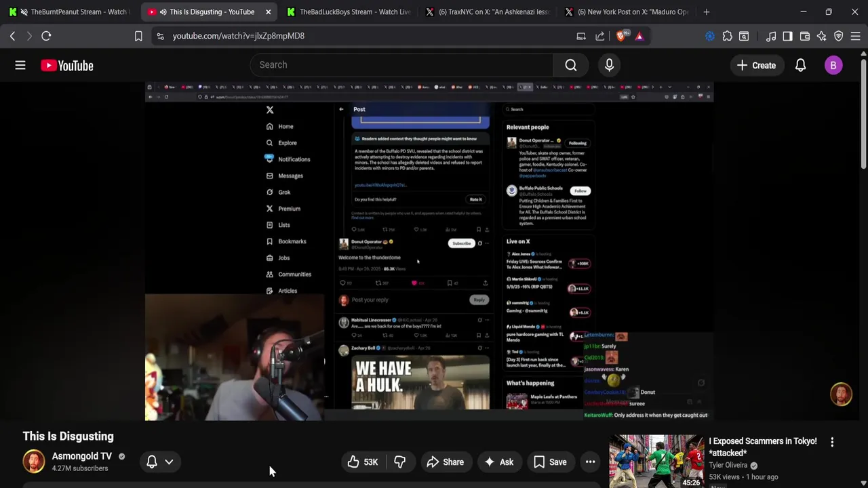868x488 pixels.
Task: Dislike the video with thumbs down
Action: [x=400, y=462]
